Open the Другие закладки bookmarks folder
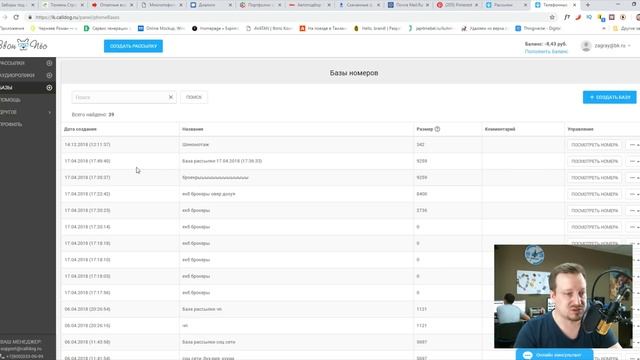The image size is (640, 360). [x=627, y=28]
